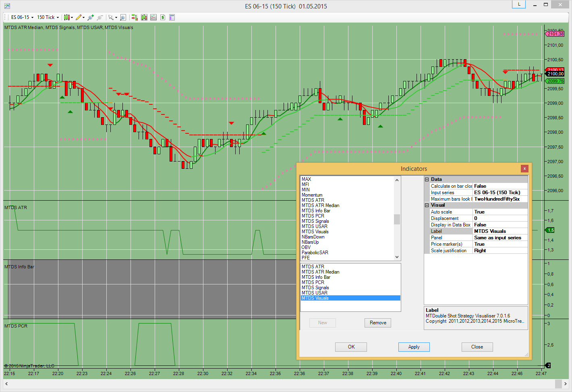Select ParabolicSAR in the indicator list

315,253
